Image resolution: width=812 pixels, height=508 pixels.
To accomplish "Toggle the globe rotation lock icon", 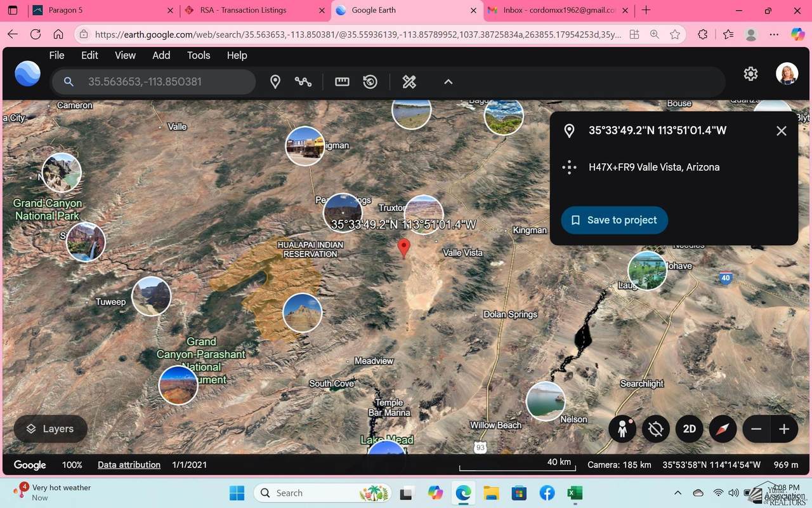I will [656, 429].
